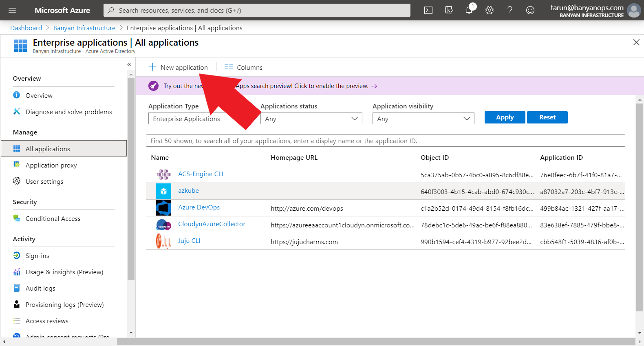Click the ACS-Engine CLI app icon
The image size is (644, 346).
[163, 174]
